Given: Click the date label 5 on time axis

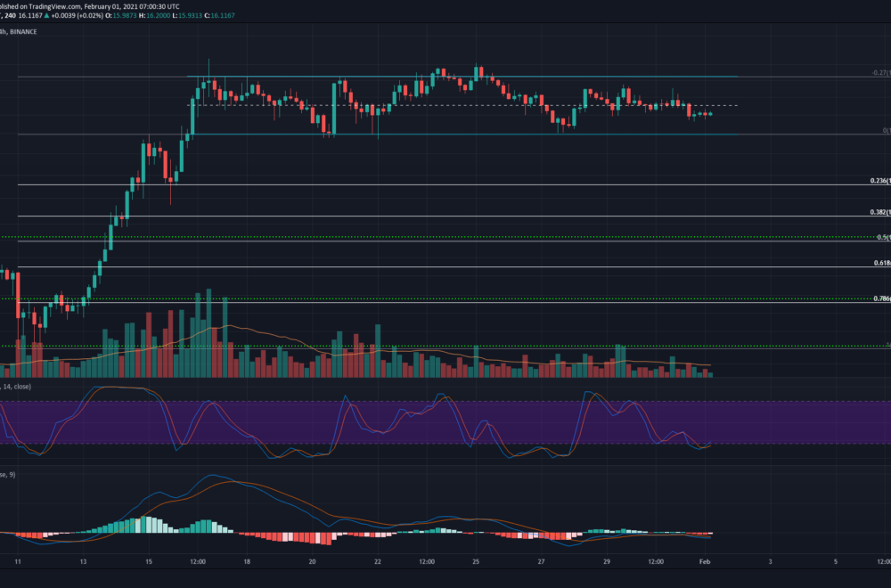Looking at the screenshot, I should (836, 561).
